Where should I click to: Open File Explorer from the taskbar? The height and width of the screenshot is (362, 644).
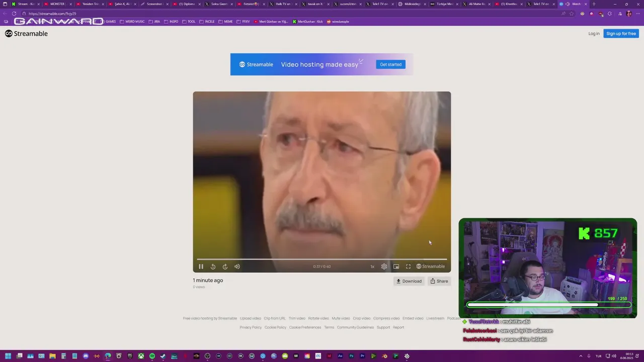[x=52, y=356]
